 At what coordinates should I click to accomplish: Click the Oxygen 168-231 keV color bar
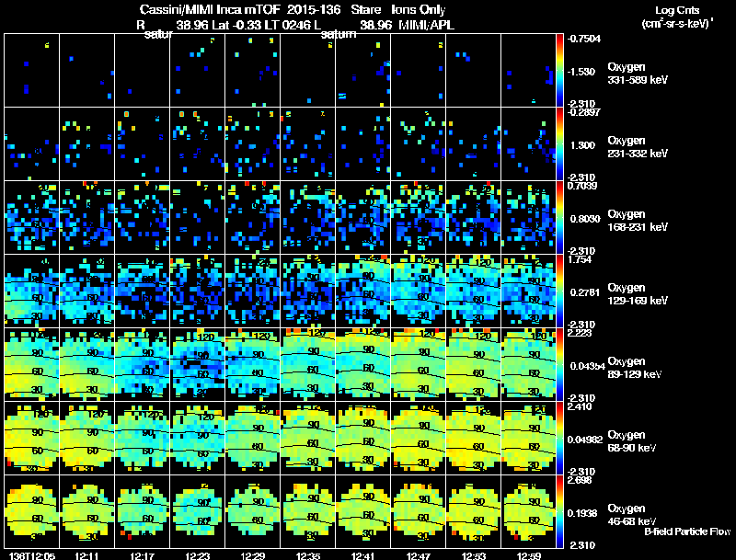tap(559, 218)
